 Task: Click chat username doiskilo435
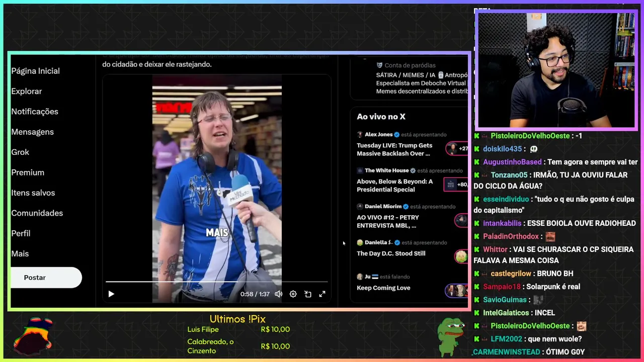tap(503, 149)
